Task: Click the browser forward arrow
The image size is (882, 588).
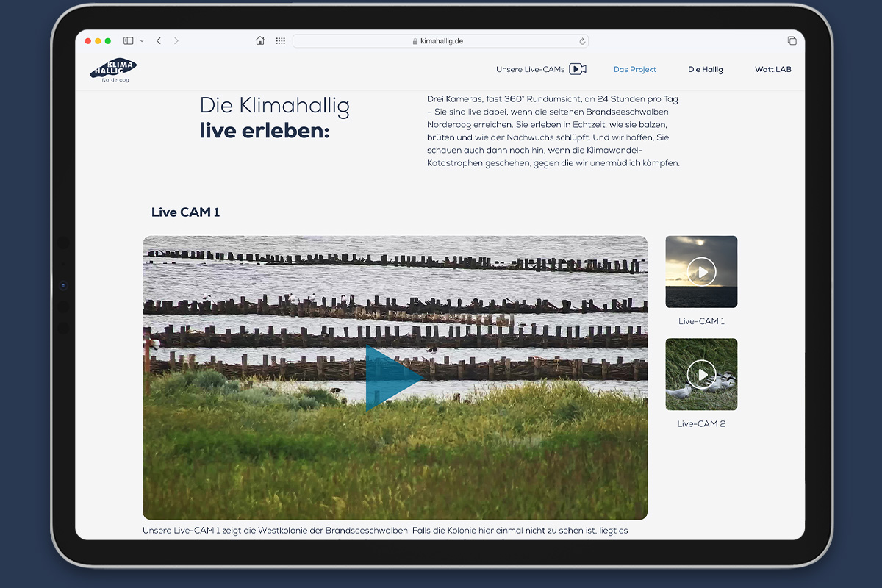Action: point(176,41)
